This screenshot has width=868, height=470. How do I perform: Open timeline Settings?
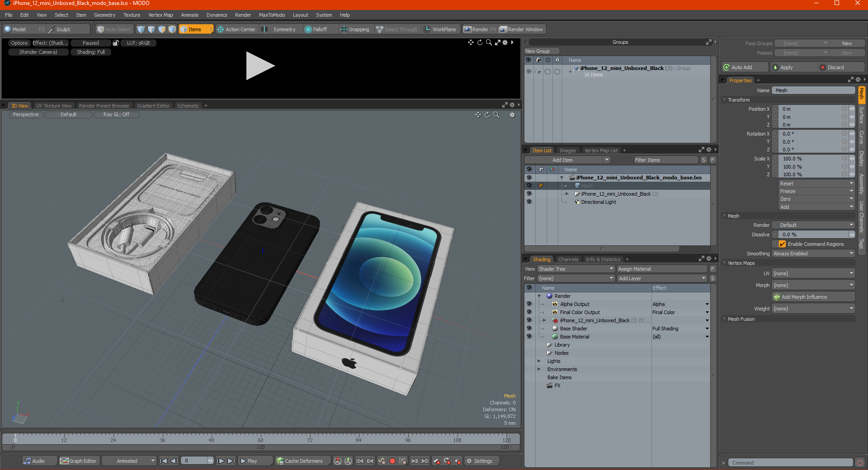(482, 461)
